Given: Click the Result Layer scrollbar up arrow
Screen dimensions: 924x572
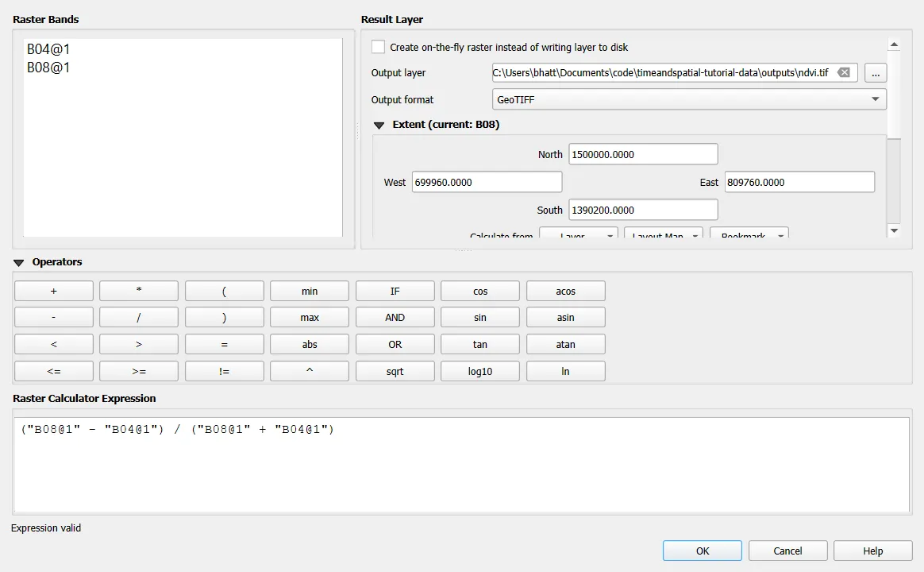Looking at the screenshot, I should point(894,44).
